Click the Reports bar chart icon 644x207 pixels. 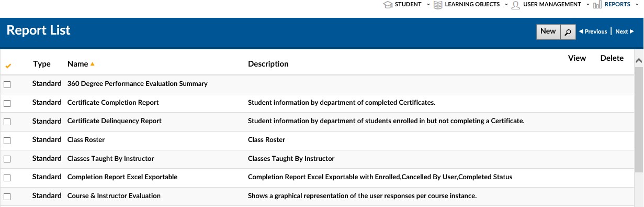click(597, 5)
